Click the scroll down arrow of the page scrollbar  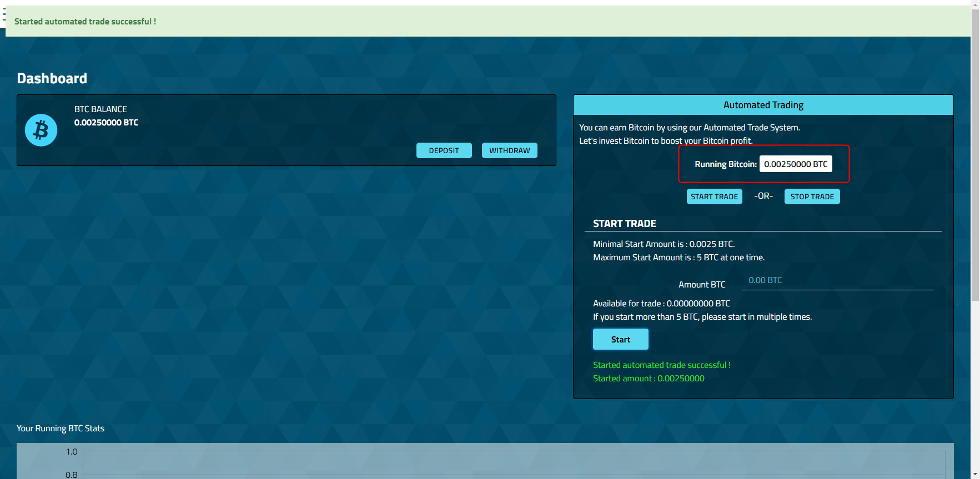[x=975, y=475]
